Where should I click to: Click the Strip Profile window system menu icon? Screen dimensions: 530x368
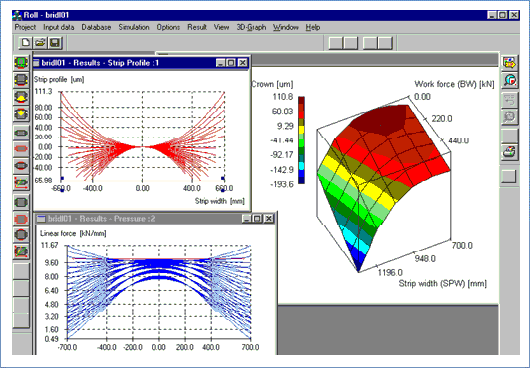(x=36, y=63)
